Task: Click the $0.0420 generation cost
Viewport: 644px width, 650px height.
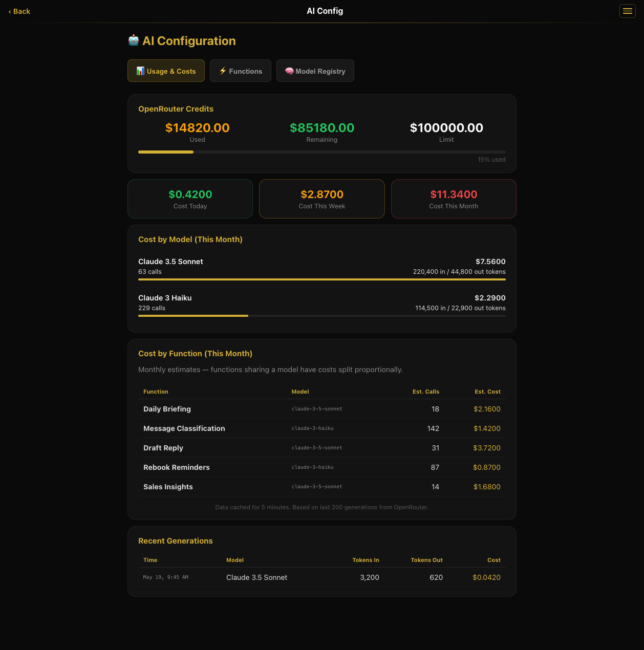Action: pyautogui.click(x=486, y=577)
